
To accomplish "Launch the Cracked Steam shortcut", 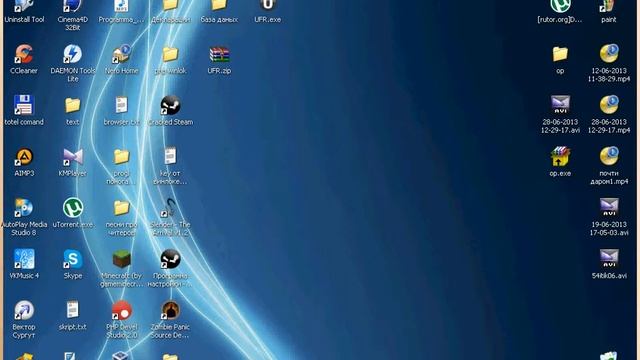I will 170,105.
